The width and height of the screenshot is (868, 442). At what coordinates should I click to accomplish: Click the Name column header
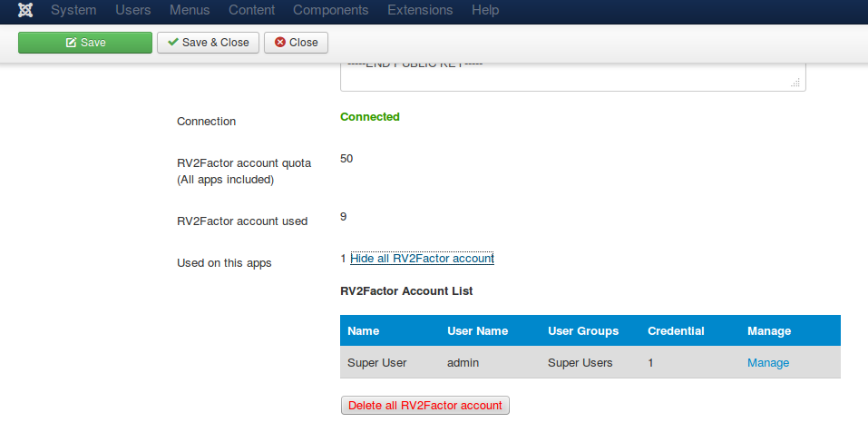[x=363, y=331]
